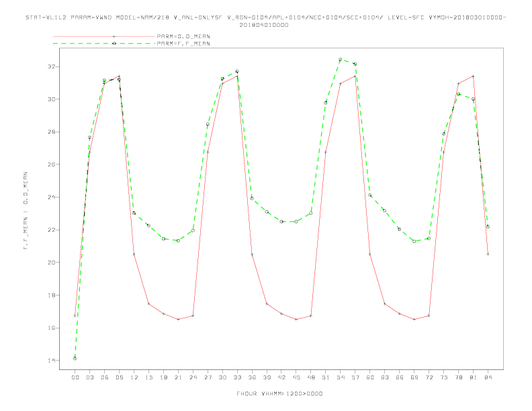Click the y-axis tick label 28
The width and height of the screenshot is (532, 411).
coord(52,132)
